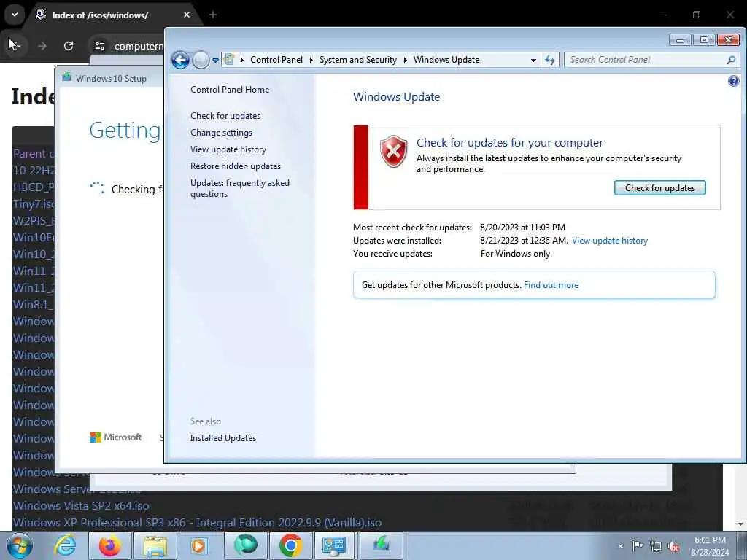Click the Control Panel icon in address bar
Screen dimensions: 747x560
tap(229, 60)
